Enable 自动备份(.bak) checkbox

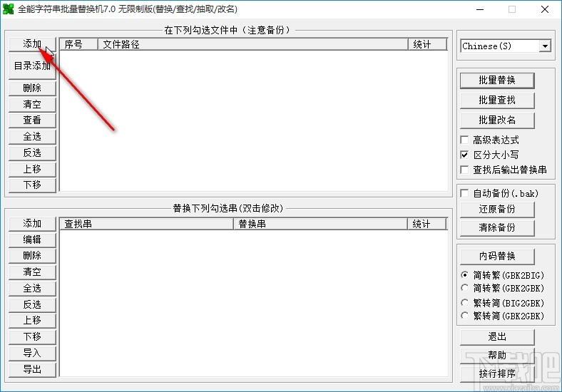point(464,193)
